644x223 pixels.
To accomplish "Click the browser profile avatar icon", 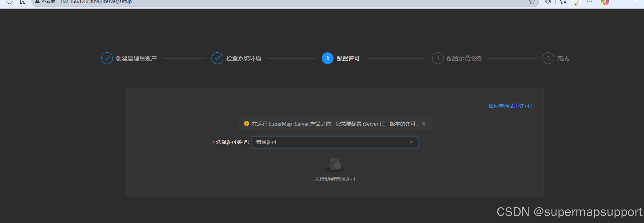I will pyautogui.click(x=576, y=2).
